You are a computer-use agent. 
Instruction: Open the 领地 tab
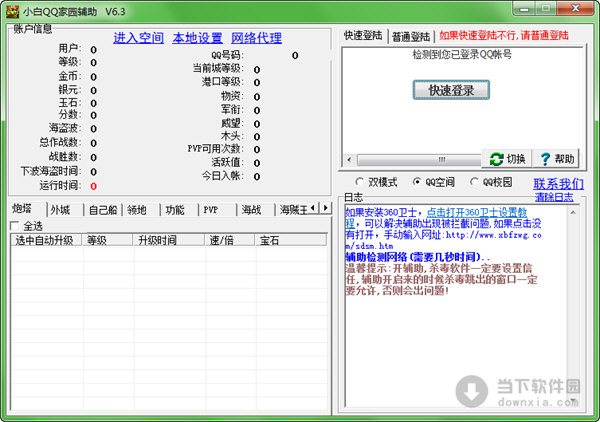141,210
